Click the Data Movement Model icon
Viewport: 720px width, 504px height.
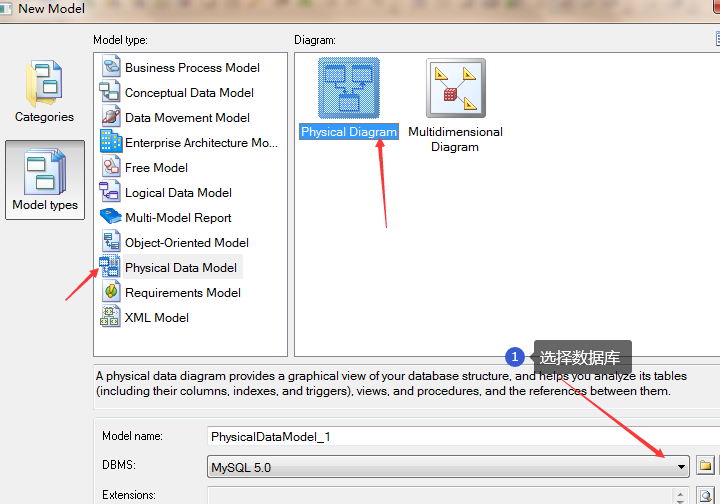(x=109, y=118)
